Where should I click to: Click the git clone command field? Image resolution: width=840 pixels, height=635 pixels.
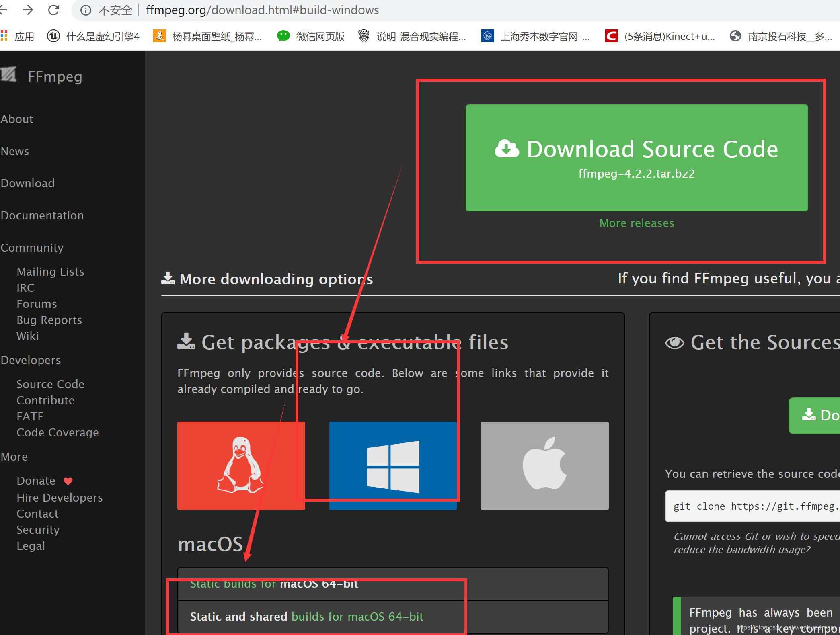point(752,506)
